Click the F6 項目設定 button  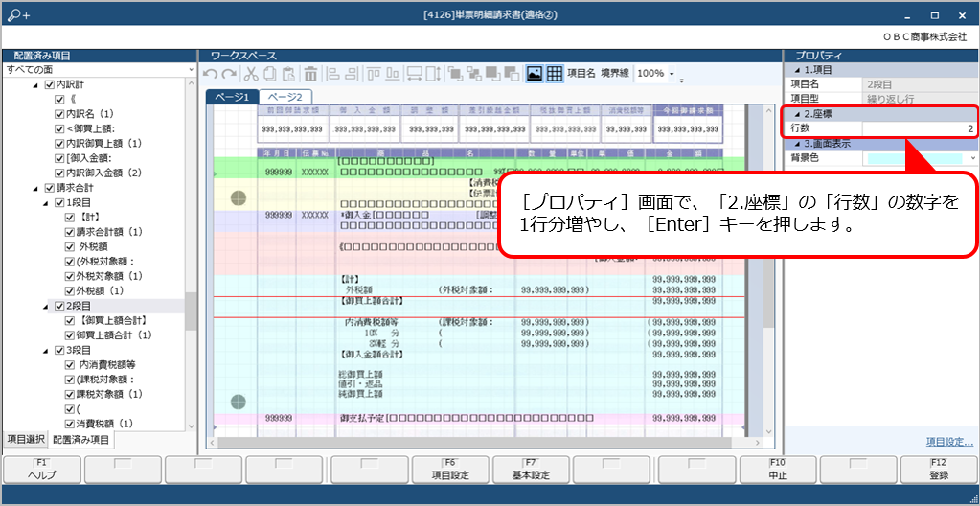tap(450, 469)
